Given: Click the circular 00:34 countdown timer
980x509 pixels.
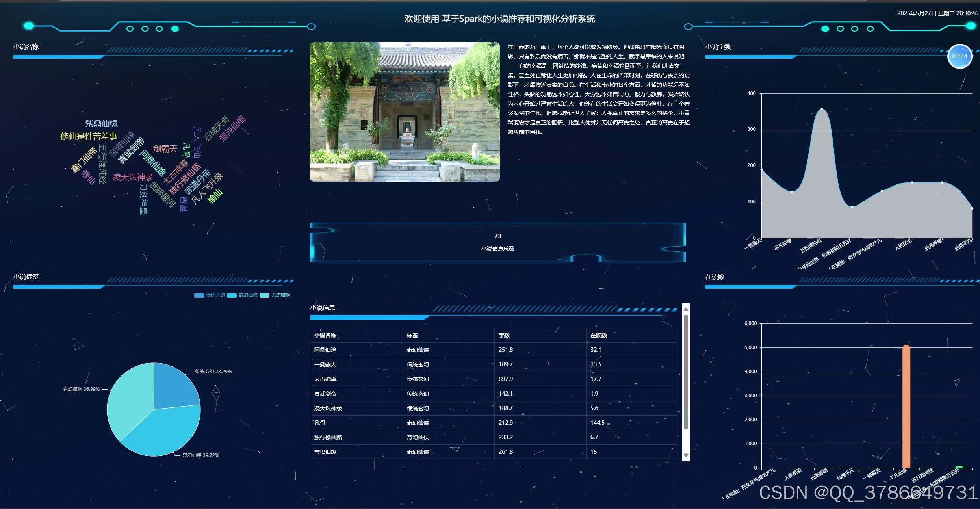Looking at the screenshot, I should tap(960, 56).
